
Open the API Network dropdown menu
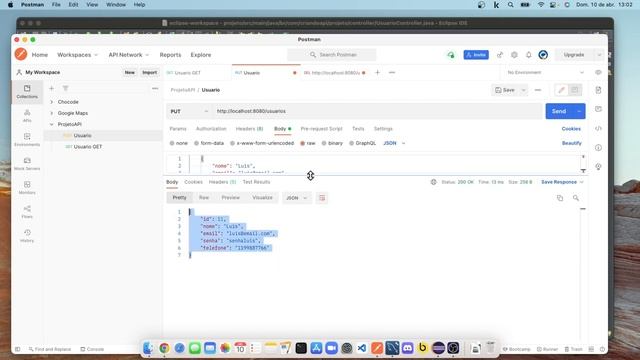click(129, 55)
